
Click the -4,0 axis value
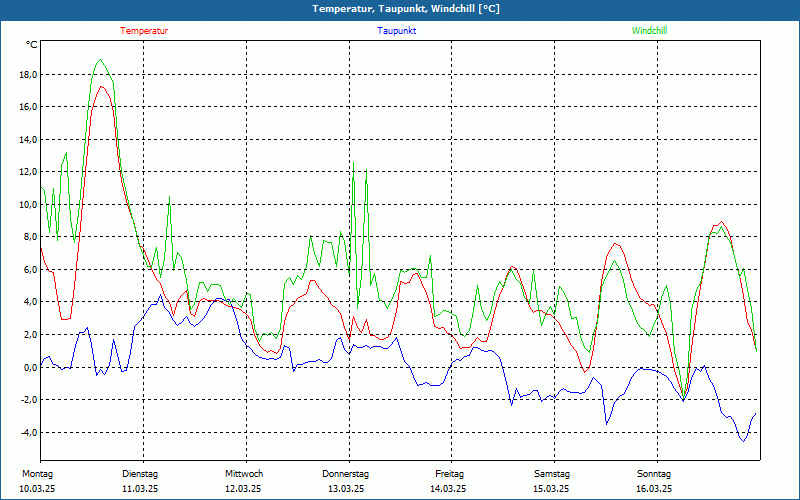click(29, 432)
